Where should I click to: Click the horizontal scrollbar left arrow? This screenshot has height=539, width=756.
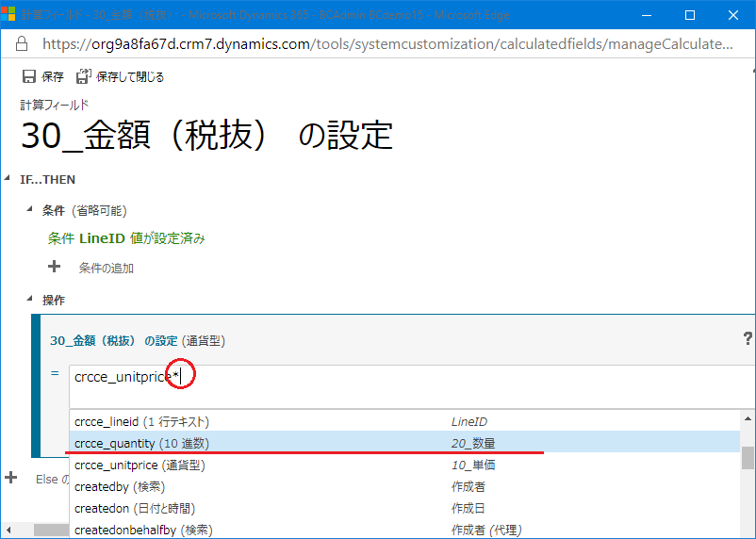[x=8, y=530]
